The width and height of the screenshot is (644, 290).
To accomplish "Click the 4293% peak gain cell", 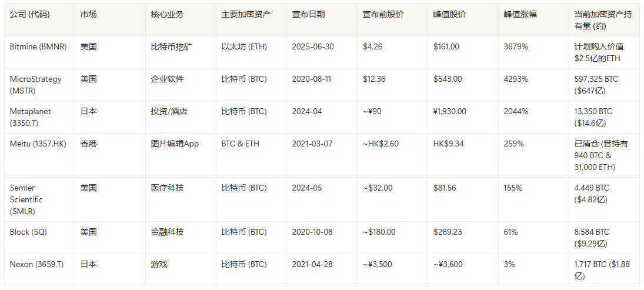I will [x=516, y=79].
